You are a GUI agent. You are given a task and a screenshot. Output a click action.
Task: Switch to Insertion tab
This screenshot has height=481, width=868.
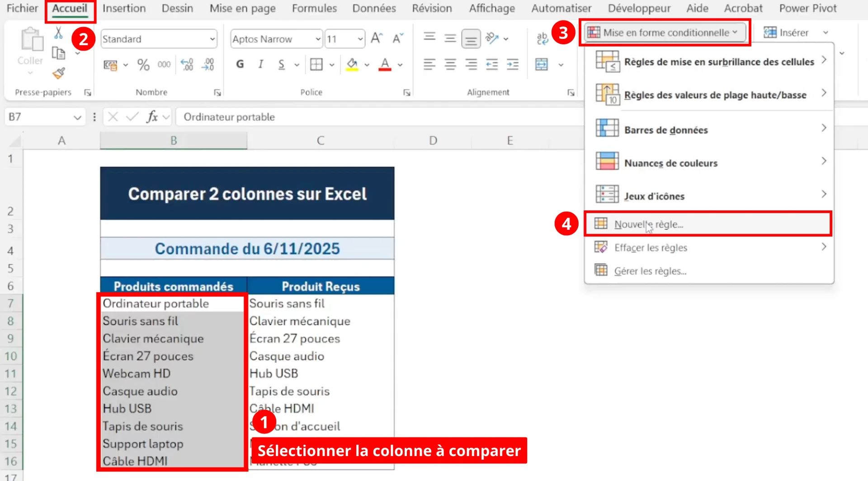click(x=124, y=8)
